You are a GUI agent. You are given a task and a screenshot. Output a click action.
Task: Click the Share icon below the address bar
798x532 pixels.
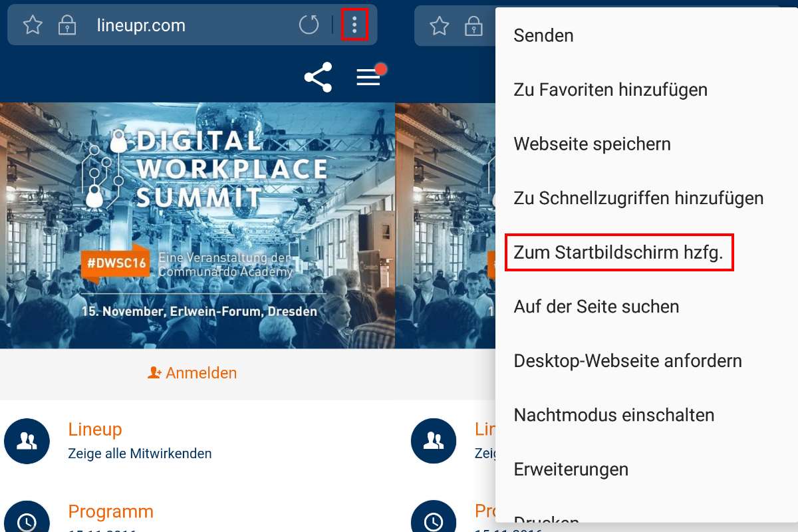pos(318,77)
